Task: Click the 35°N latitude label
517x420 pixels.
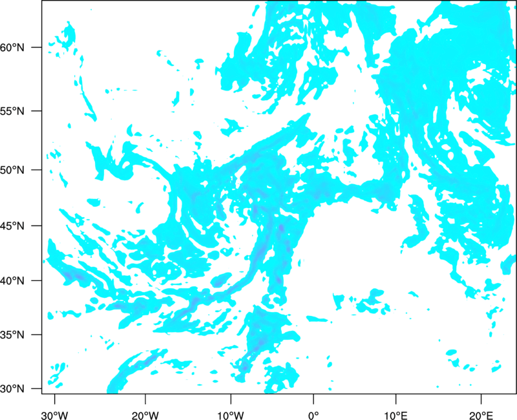Action: point(12,335)
